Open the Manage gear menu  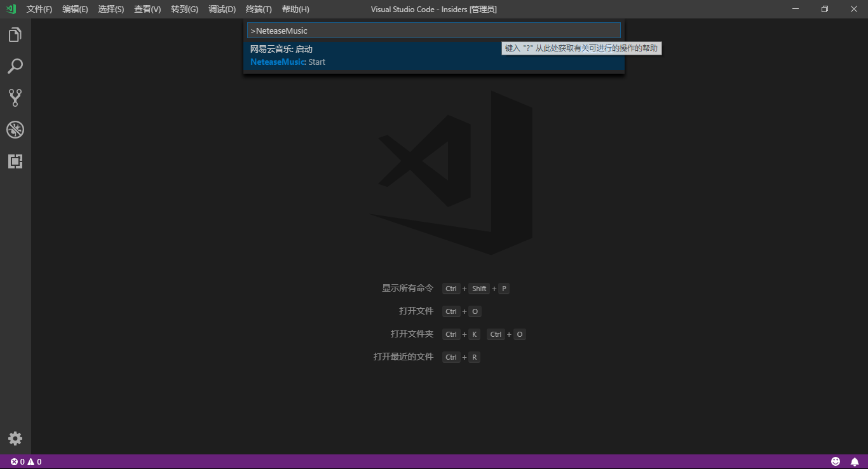coord(15,438)
